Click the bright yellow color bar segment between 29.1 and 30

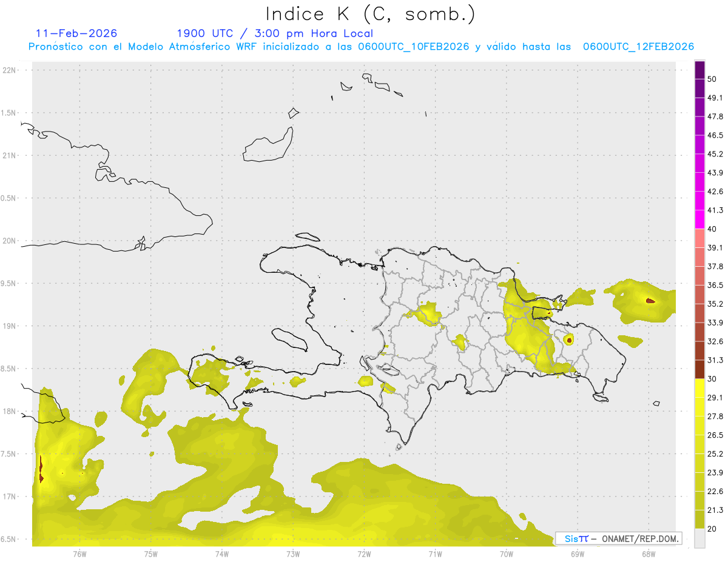(699, 388)
